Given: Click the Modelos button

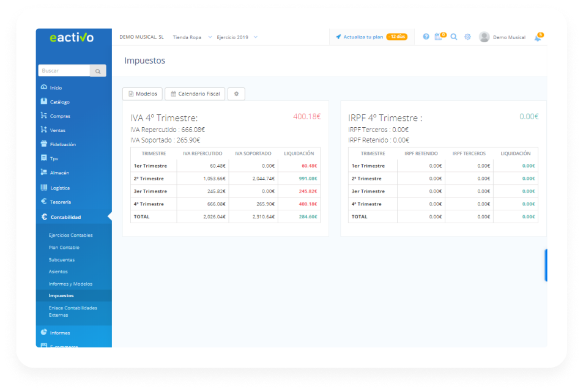Looking at the screenshot, I should point(143,94).
